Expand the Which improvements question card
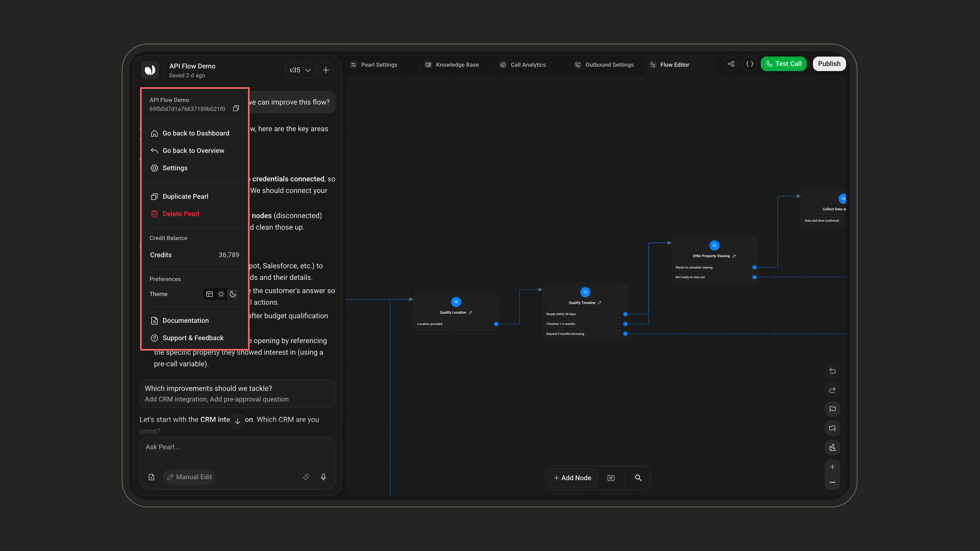The height and width of the screenshot is (551, 980). point(237,394)
